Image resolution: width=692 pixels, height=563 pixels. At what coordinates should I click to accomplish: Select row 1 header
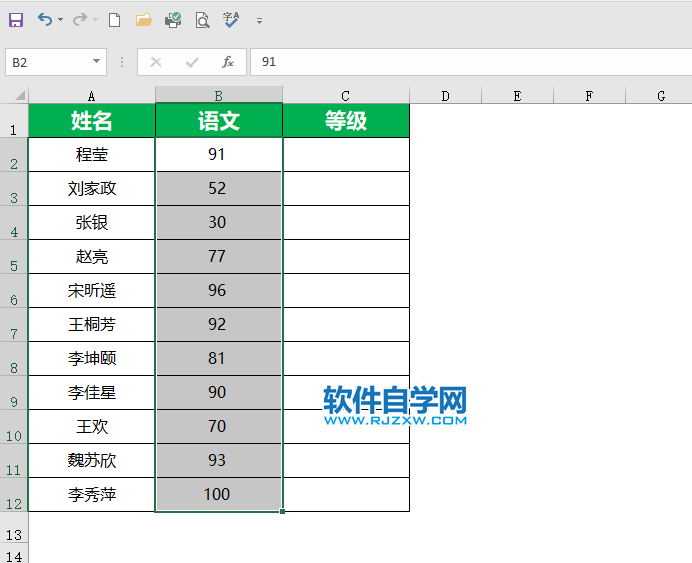point(14,120)
